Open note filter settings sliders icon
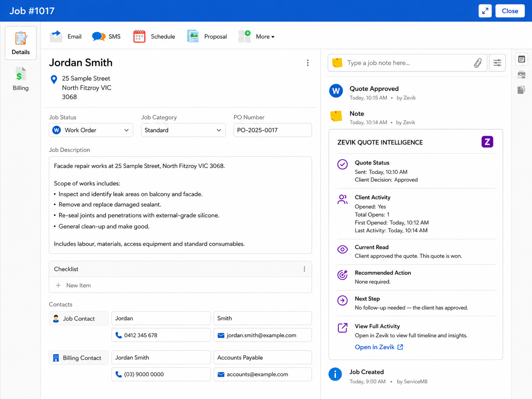Screen dimensions: 532x399 [497, 63]
